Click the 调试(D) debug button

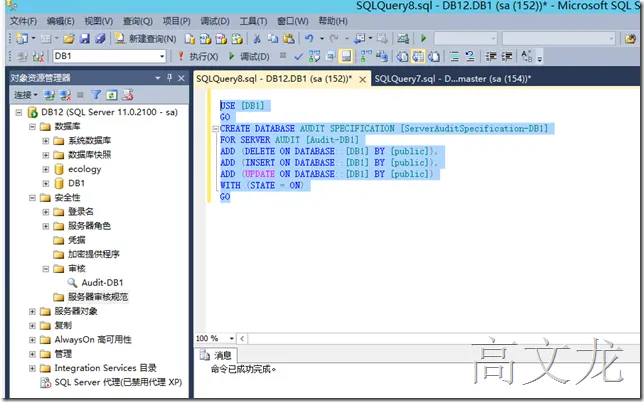coord(249,56)
